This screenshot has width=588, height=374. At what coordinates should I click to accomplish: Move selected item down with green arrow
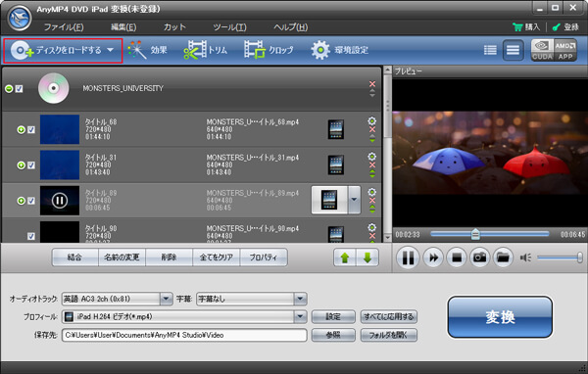367,257
